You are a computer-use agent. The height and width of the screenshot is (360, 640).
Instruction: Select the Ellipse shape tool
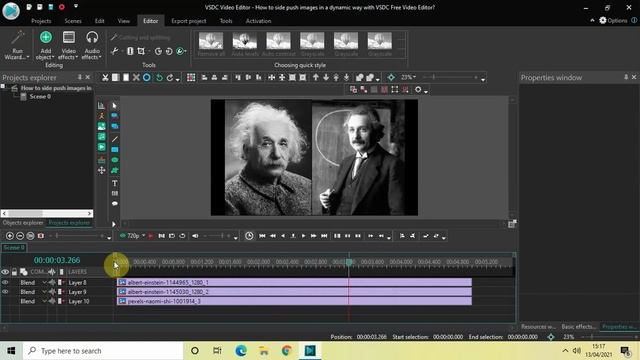point(115,160)
